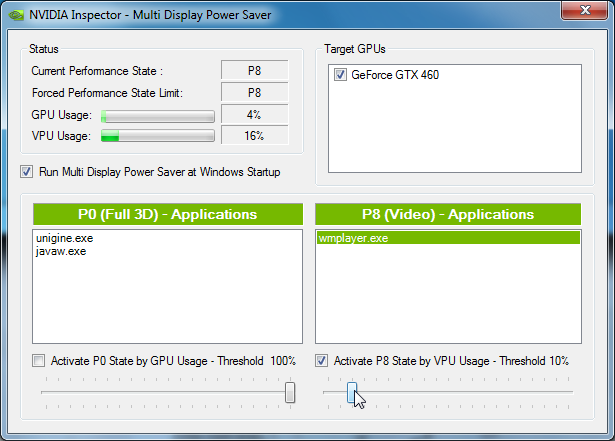Select unigine.exe in P0 applications list
The width and height of the screenshot is (615, 441).
click(x=64, y=238)
